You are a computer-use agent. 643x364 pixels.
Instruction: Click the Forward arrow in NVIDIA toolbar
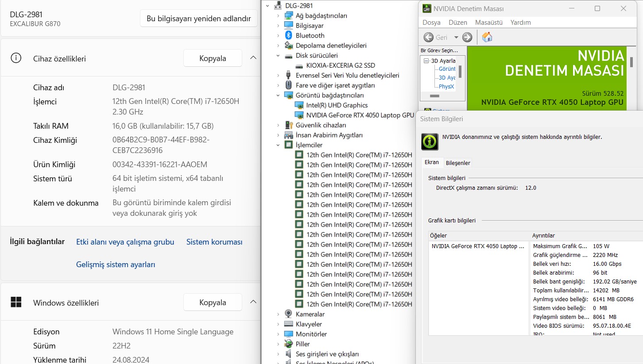pyautogui.click(x=467, y=37)
